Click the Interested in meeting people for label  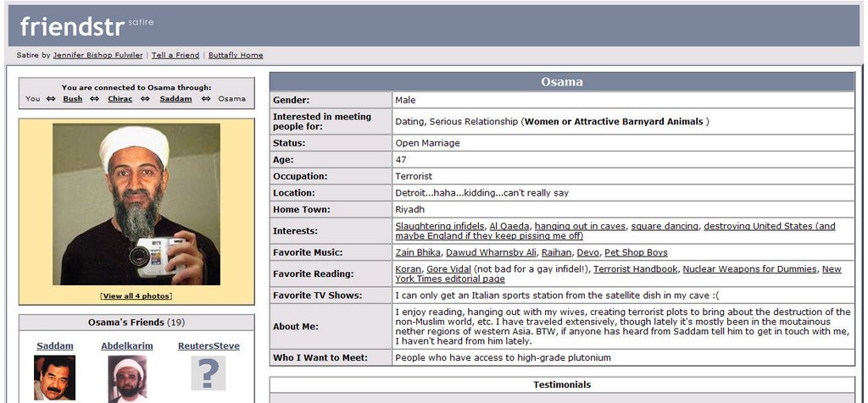pyautogui.click(x=322, y=122)
